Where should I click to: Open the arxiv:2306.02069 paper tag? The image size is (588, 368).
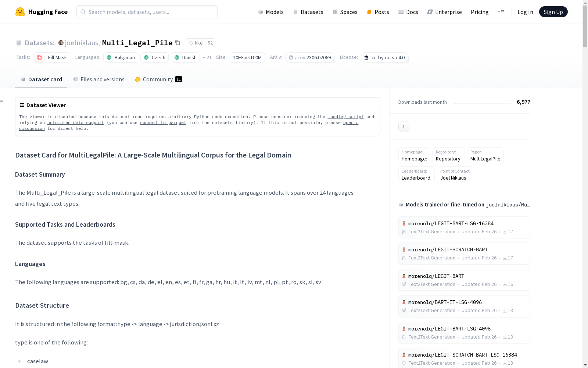pyautogui.click(x=310, y=57)
